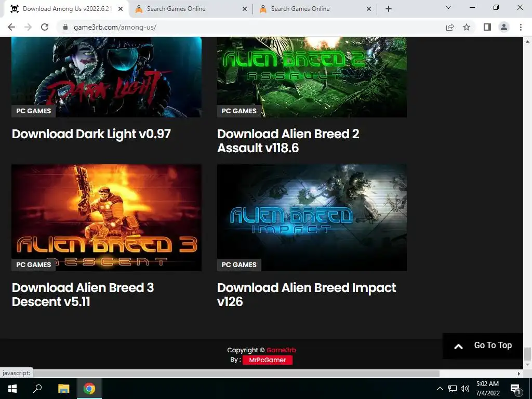The width and height of the screenshot is (532, 399).
Task: Open the volume tray icon
Action: tap(465, 389)
